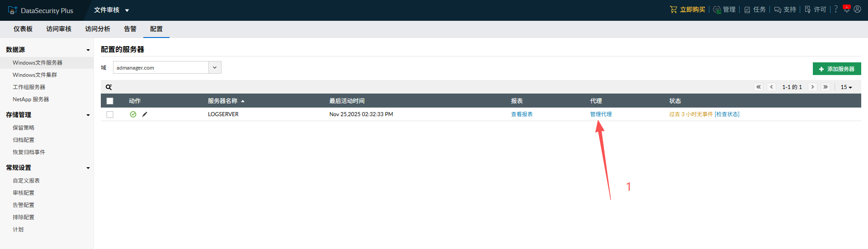Viewport: 868px width, 249px height.
Task: Click the search icon above the table
Action: [108, 87]
